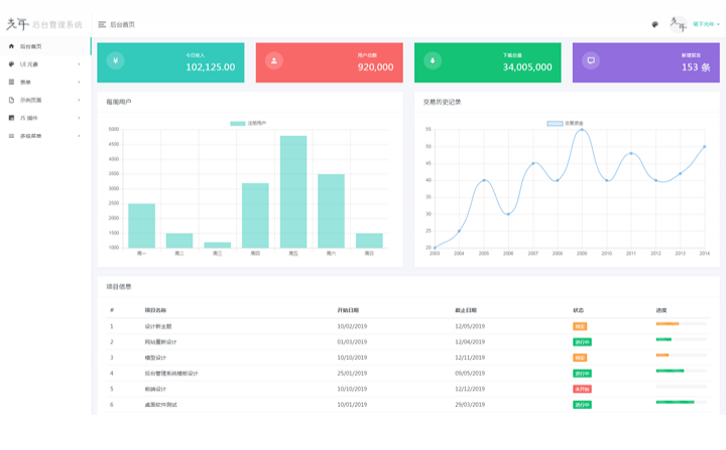
Task: Click the 示例页面 page icon
Action: coord(12,100)
